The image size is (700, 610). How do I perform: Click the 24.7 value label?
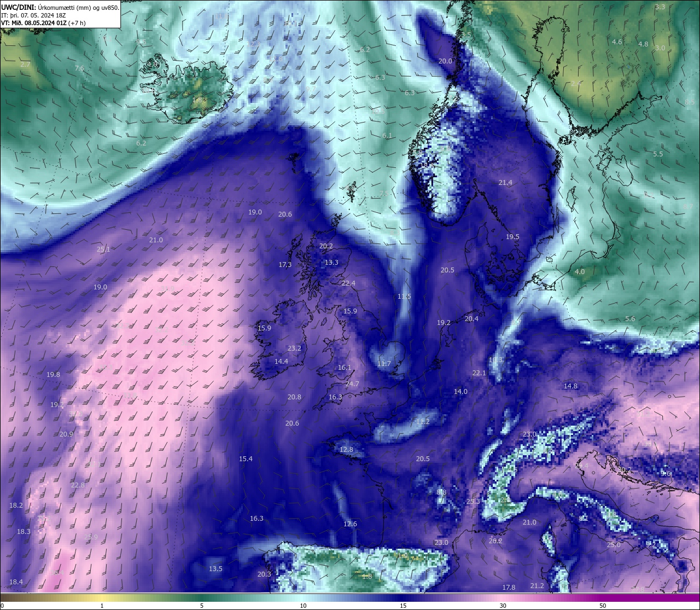pyautogui.click(x=352, y=384)
